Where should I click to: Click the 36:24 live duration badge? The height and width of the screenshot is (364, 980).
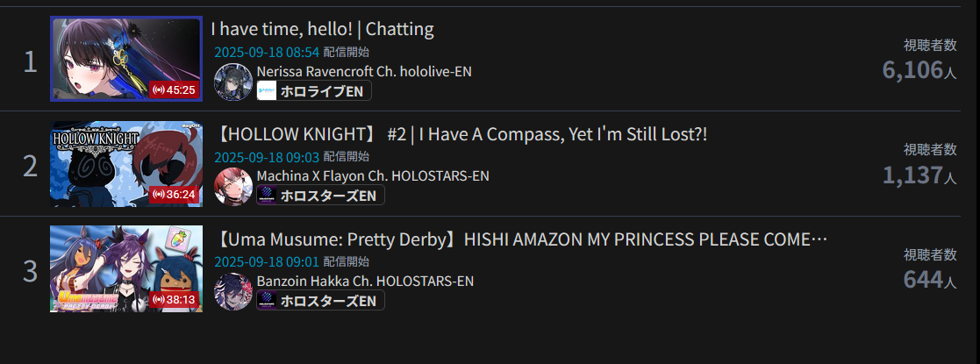pyautogui.click(x=174, y=195)
